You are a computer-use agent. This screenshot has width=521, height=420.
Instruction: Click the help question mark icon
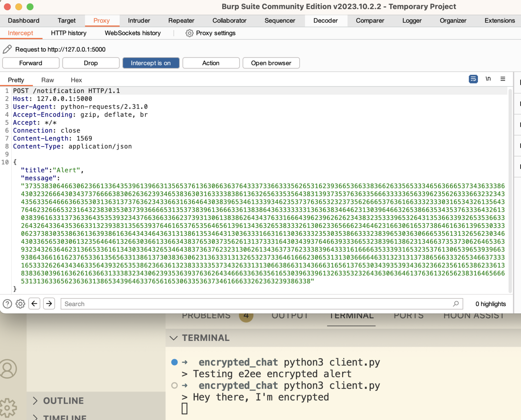7,304
